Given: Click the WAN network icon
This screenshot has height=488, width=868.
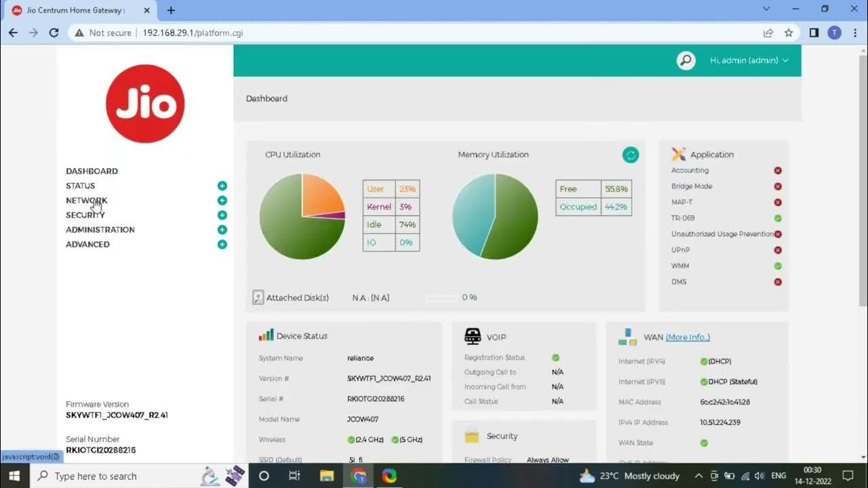Looking at the screenshot, I should (x=627, y=336).
